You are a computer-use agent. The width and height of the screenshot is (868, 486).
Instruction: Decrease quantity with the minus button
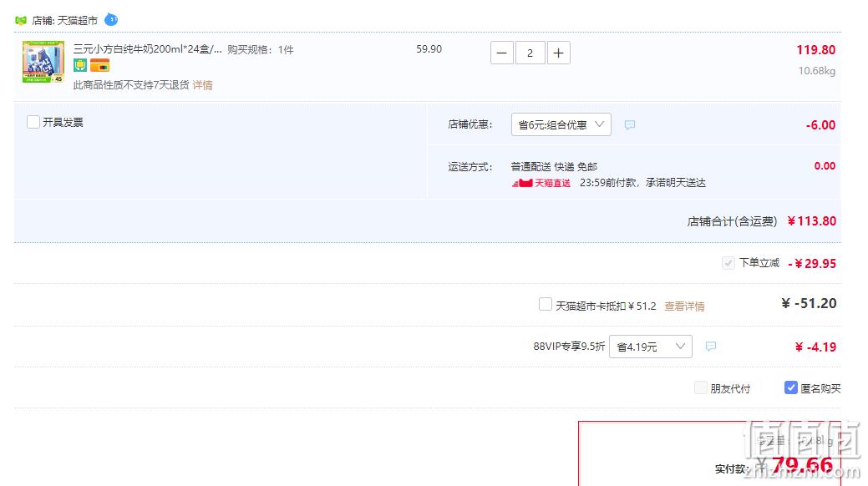pos(501,53)
